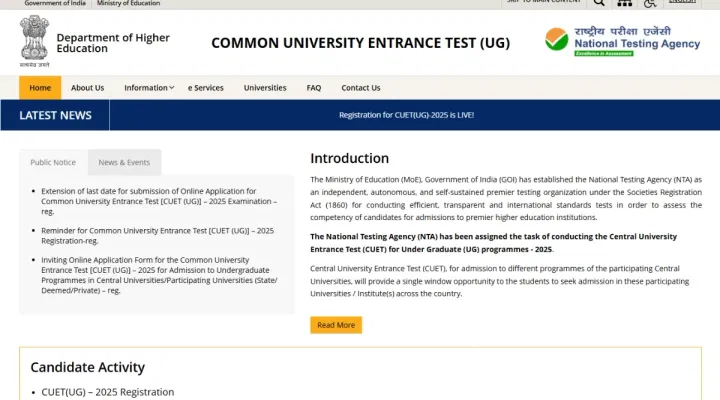Click the search magnifier icon
This screenshot has width=720, height=400.
tap(599, 3)
